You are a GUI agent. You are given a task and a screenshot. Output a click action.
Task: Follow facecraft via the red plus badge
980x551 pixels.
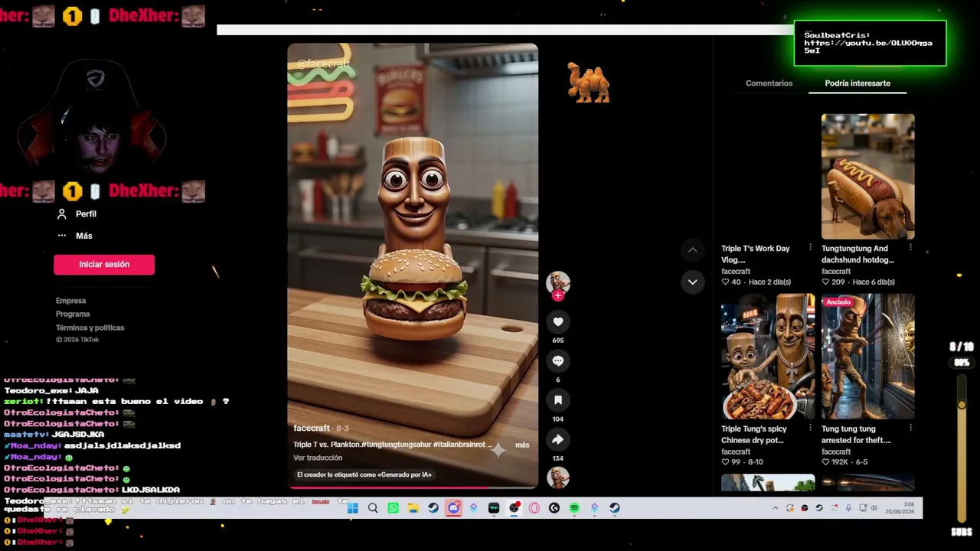point(558,295)
